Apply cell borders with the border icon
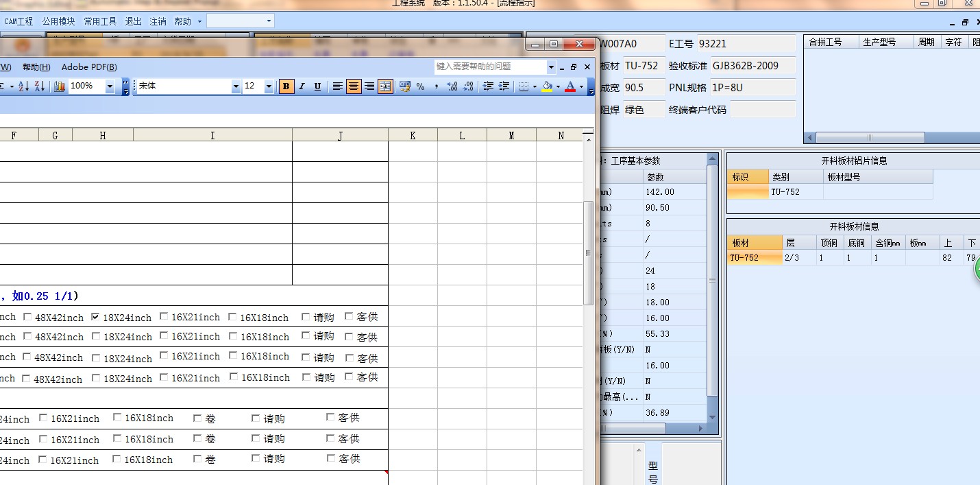Screen dimensions: 980x485 [524, 86]
